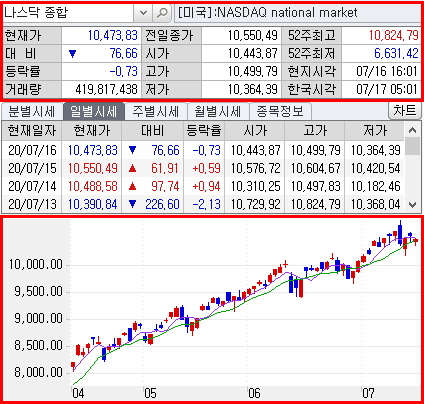Image resolution: width=424 pixels, height=404 pixels.
Task: Switch to the 분별시세 tab
Action: pyautogui.click(x=32, y=111)
